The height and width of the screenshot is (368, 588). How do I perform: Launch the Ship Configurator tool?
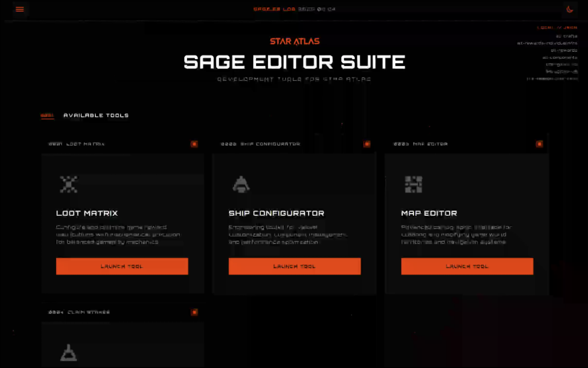(x=295, y=266)
